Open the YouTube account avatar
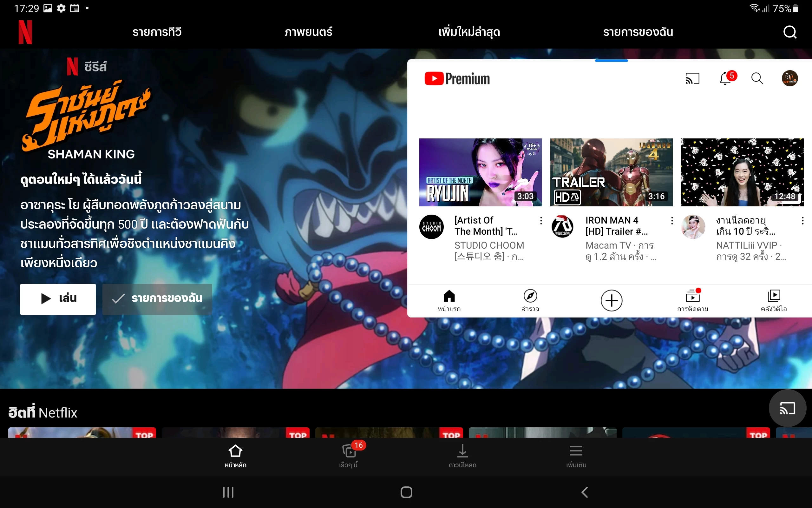The width and height of the screenshot is (812, 508). [x=790, y=79]
